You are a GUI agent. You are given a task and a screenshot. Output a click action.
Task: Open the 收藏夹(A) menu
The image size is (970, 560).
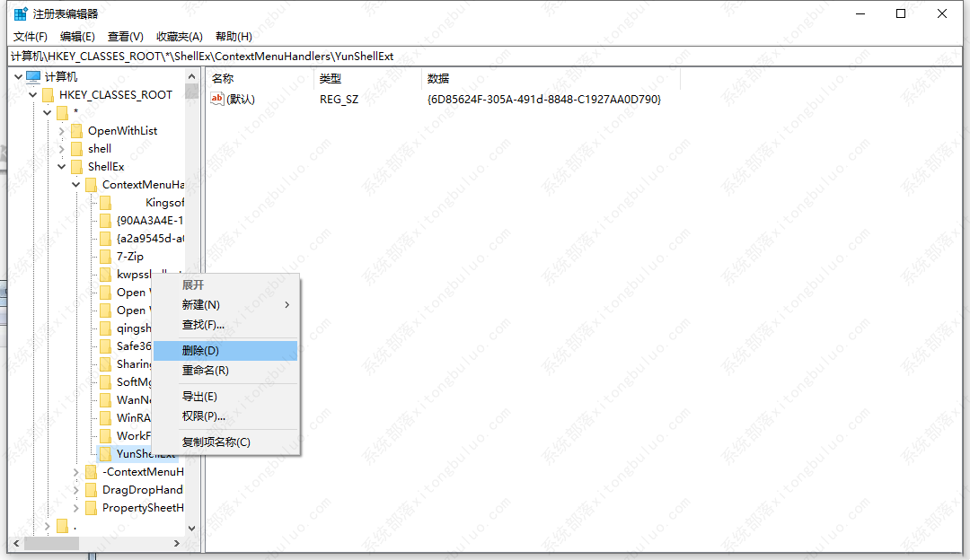(180, 37)
